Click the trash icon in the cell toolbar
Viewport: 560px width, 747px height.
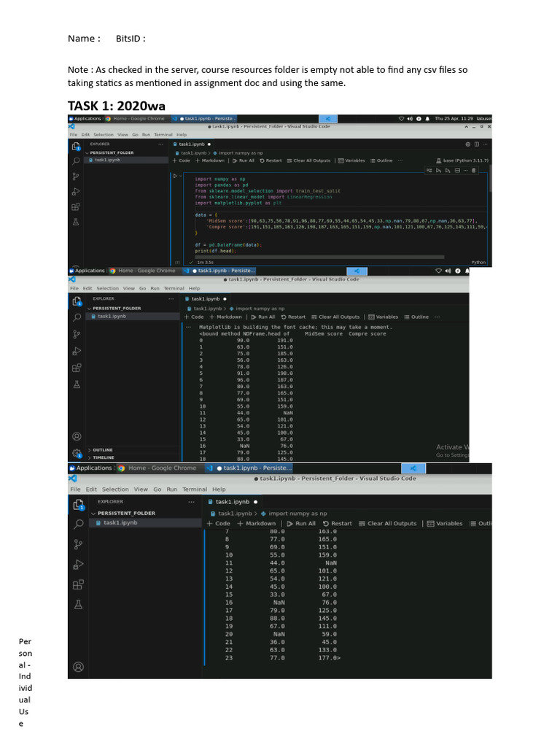tap(474, 171)
